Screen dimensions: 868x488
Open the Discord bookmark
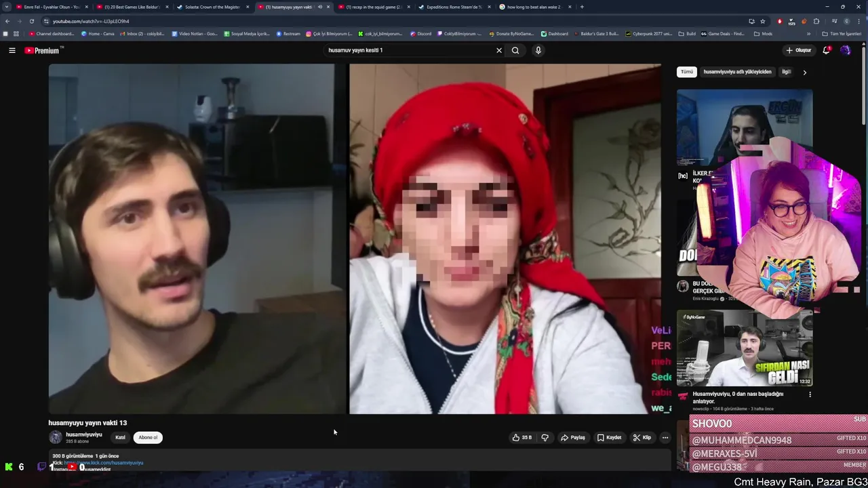(420, 34)
